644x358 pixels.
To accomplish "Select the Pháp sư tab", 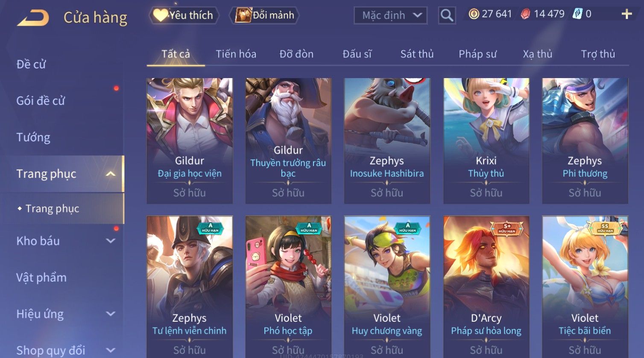I will click(x=477, y=54).
